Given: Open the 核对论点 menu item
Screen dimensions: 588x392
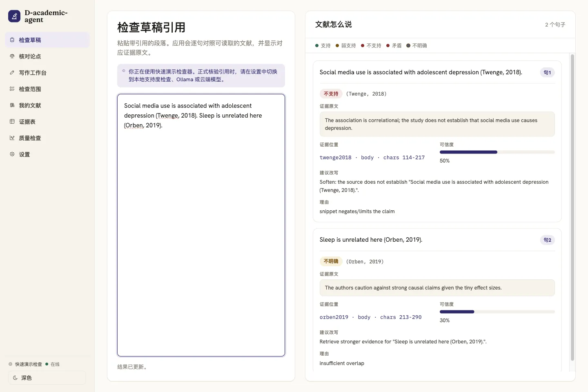Looking at the screenshot, I should coord(47,56).
